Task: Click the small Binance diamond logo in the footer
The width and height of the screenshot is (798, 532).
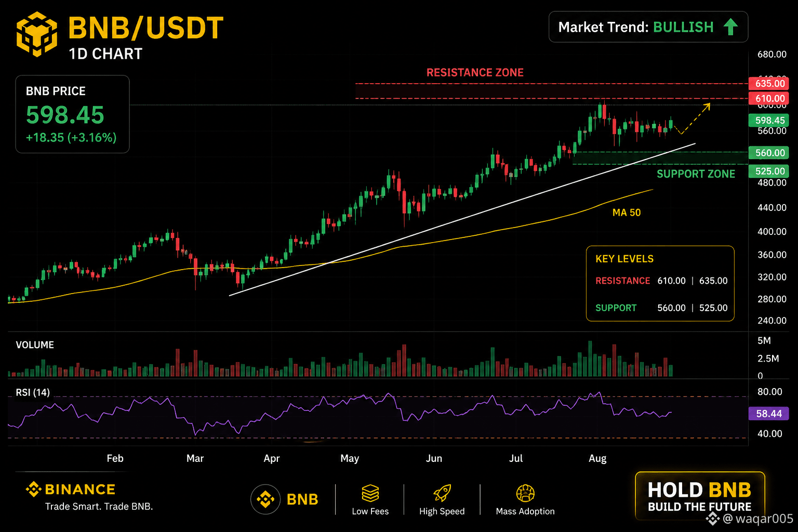Action: [x=33, y=489]
